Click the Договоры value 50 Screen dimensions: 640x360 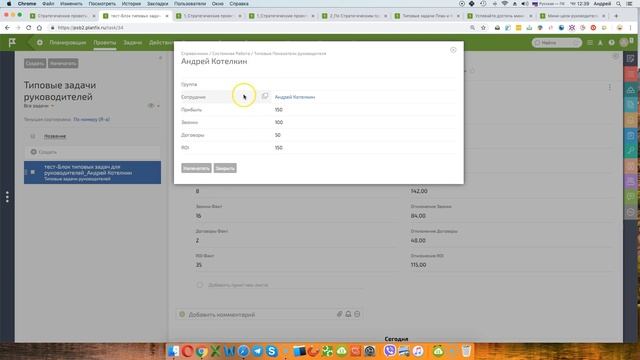278,135
